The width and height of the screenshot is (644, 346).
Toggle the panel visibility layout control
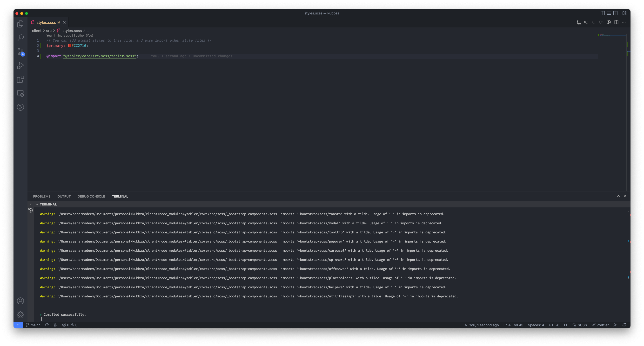(x=609, y=13)
